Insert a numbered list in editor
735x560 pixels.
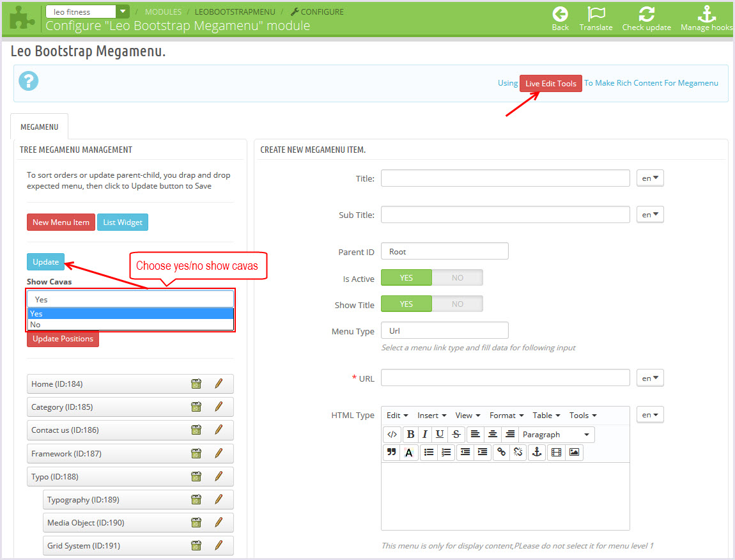(x=446, y=452)
